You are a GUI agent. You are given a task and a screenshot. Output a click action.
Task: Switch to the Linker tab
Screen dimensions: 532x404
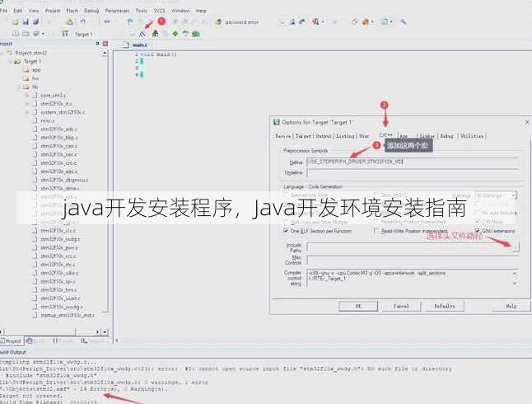point(427,136)
